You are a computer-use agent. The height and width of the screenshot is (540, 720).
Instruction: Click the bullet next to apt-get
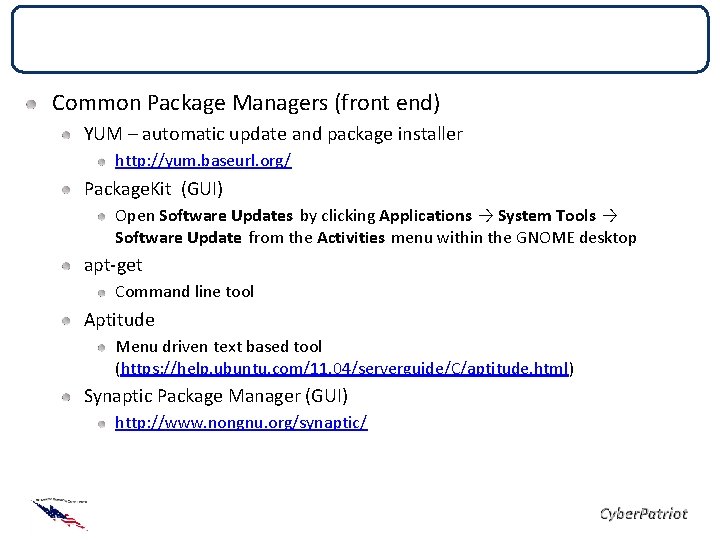pos(66,266)
